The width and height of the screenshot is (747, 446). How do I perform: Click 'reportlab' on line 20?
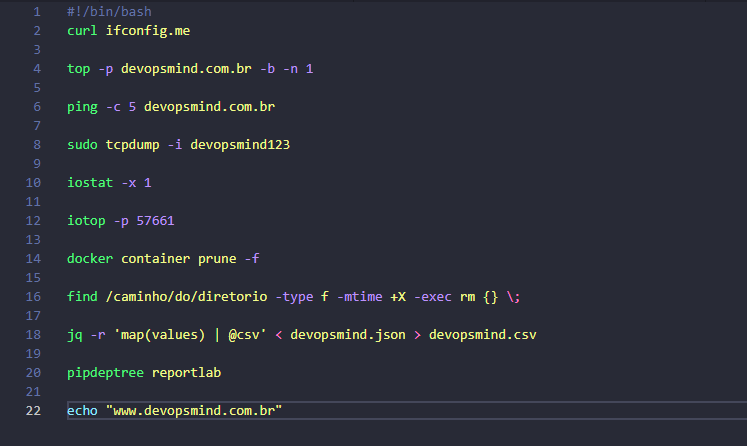coord(186,373)
